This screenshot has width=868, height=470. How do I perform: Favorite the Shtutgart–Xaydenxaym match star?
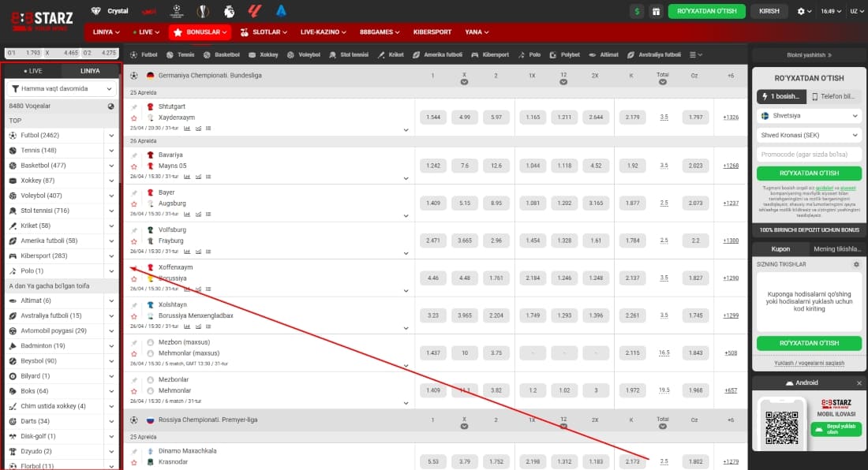[x=134, y=117]
